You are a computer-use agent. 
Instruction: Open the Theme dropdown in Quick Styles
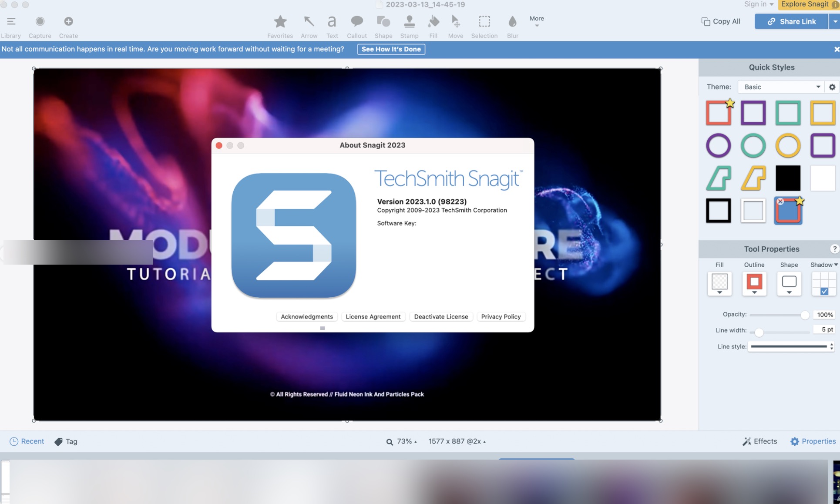(780, 87)
